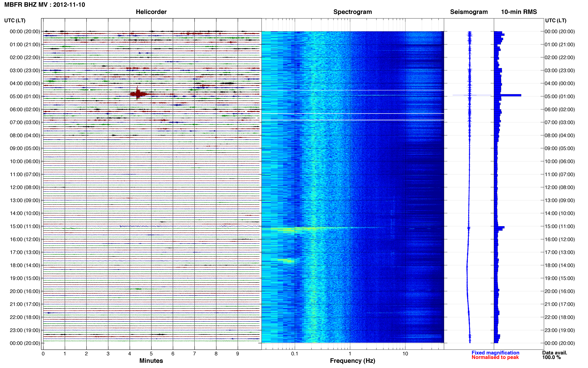The width and height of the screenshot is (588, 368).
Task: Select the Spectrogram panel heading
Action: click(x=352, y=12)
